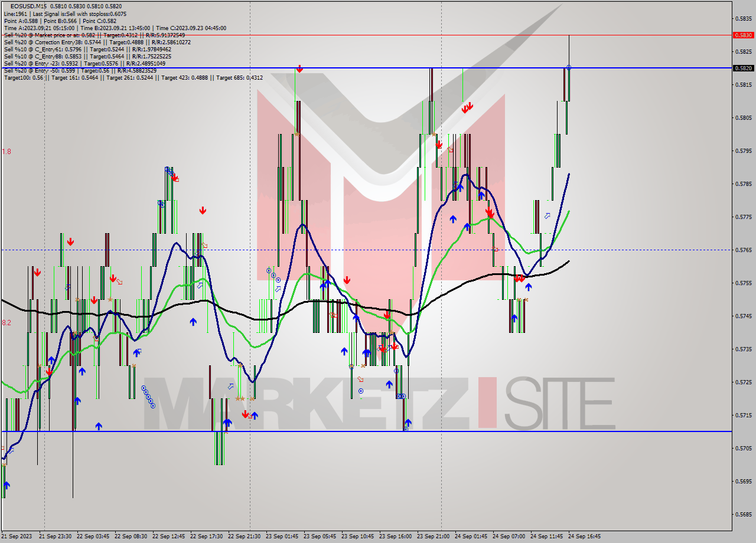Click the '22 Sep 08:30' time label
756x543 pixels.
point(131,537)
